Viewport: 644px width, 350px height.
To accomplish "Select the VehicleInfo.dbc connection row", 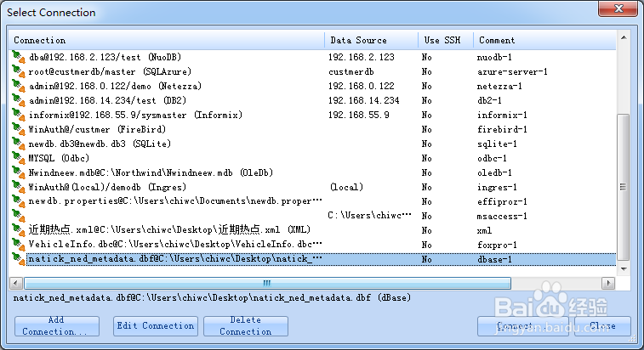I will click(175, 244).
